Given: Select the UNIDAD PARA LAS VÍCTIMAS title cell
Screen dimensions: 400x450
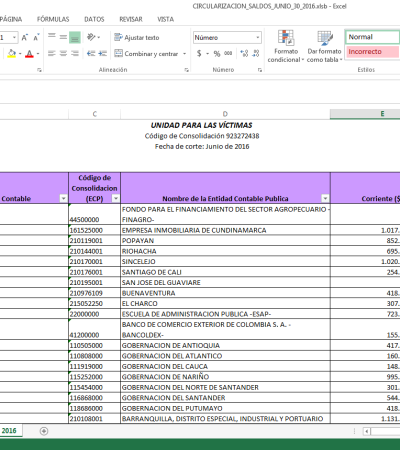Looking at the screenshot, I should [201, 125].
